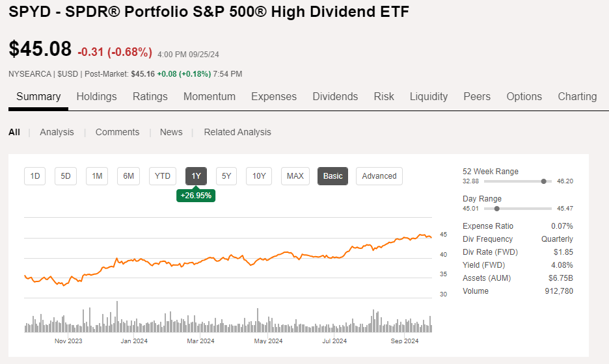Screen dimensions: 609x364
Task: Click the Assets (AUM) $6.75B value
Action: click(560, 278)
